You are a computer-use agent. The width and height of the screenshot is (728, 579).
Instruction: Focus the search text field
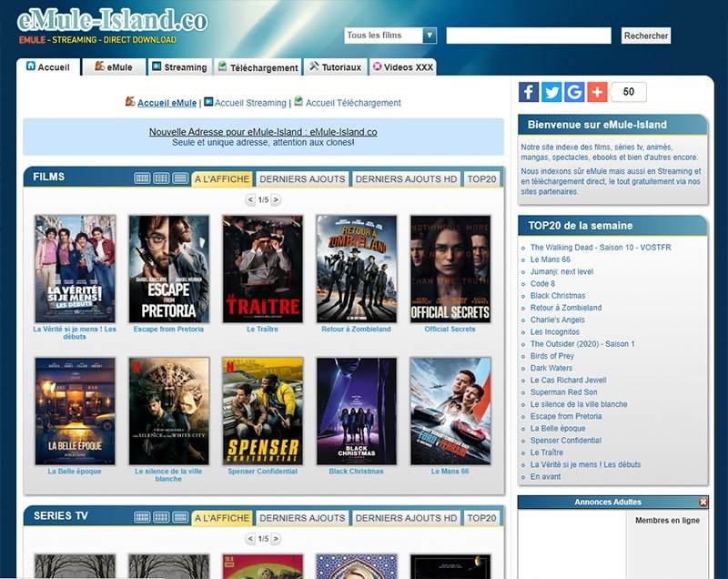click(529, 36)
